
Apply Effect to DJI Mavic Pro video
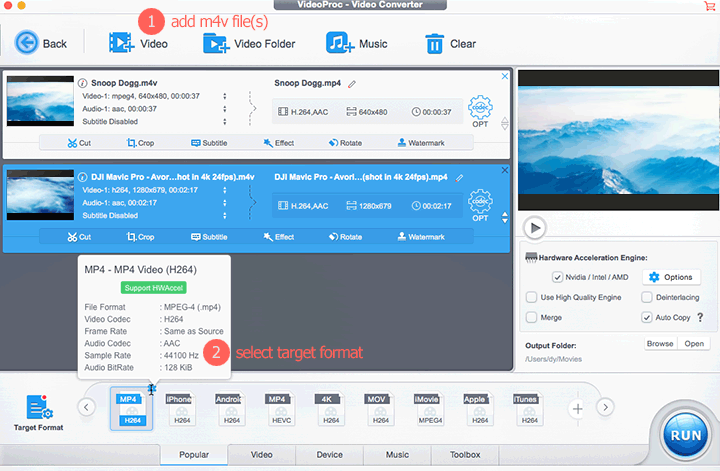pos(278,237)
